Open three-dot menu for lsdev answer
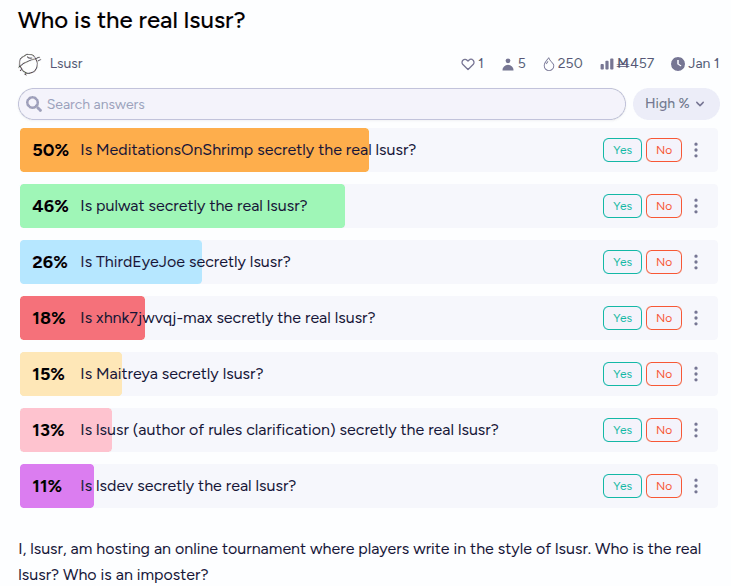The image size is (731, 586). tap(697, 486)
